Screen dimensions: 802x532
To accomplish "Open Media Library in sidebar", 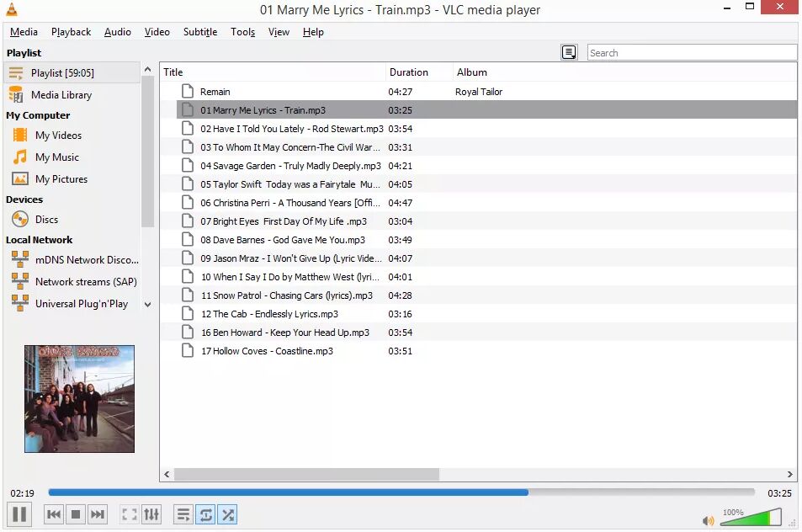I will click(72, 94).
